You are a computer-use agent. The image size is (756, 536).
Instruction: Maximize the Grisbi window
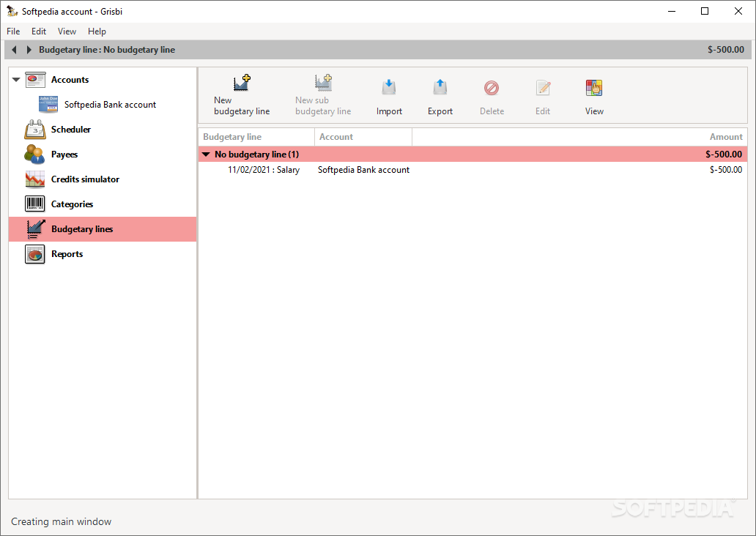point(705,11)
